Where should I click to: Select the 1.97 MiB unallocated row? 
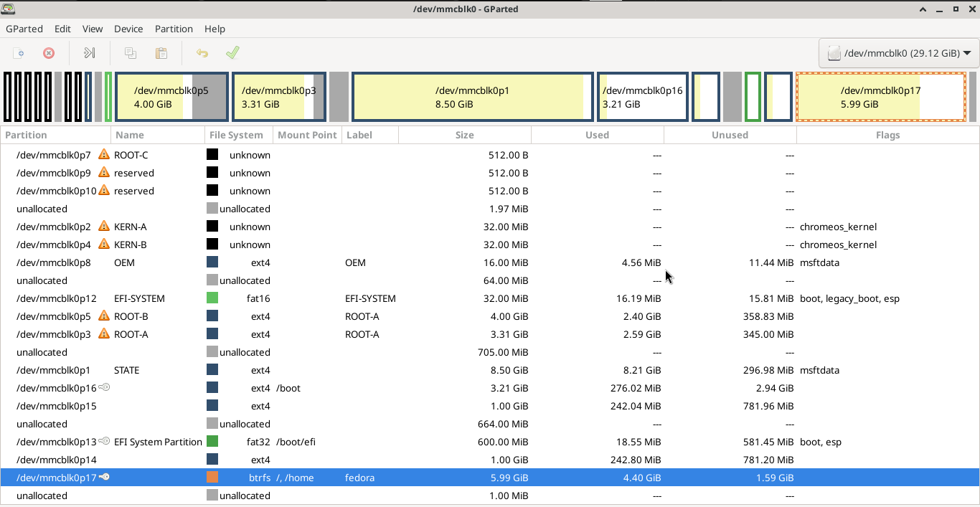tap(490, 209)
